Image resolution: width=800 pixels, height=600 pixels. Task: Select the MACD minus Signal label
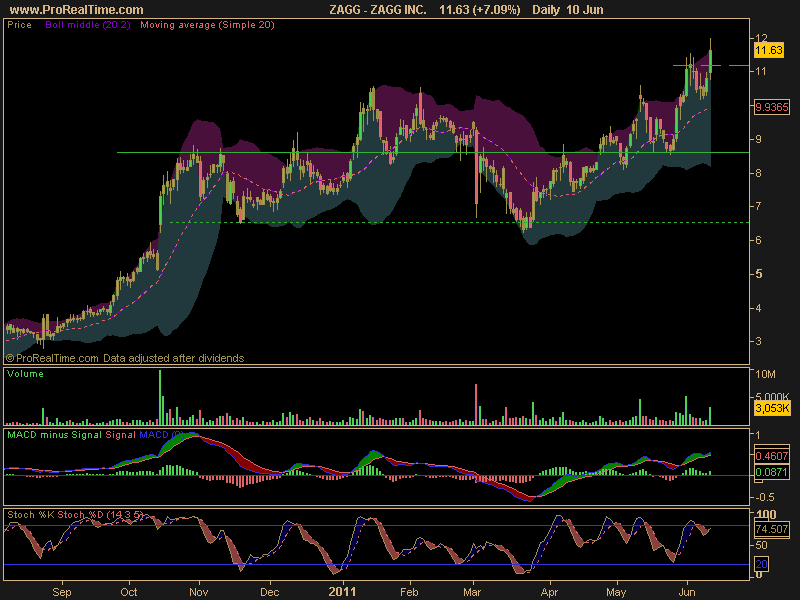[x=54, y=435]
